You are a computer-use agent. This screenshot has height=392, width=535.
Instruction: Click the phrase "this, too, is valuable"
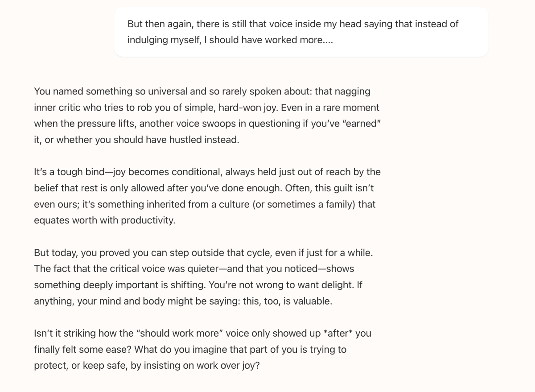pyautogui.click(x=286, y=301)
